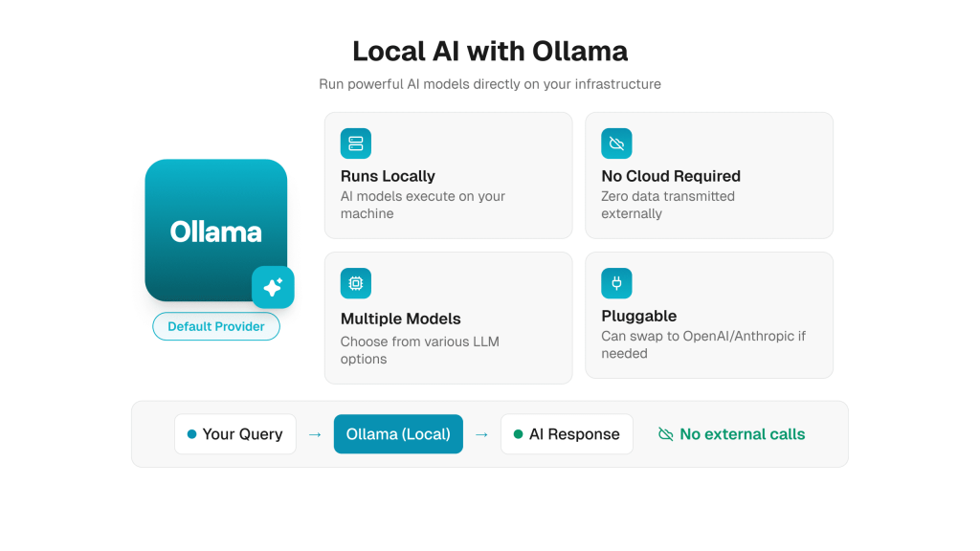Click the chip icon above Multiple Models

[356, 283]
